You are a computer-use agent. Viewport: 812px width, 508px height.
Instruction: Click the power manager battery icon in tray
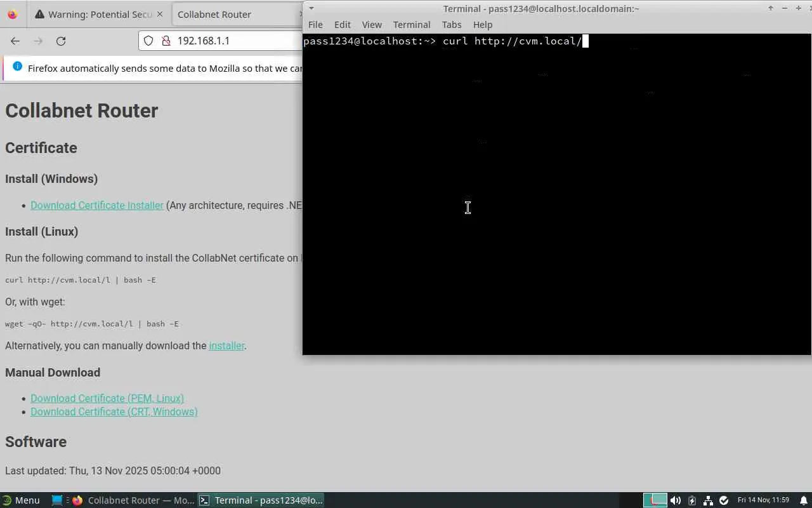coord(692,500)
